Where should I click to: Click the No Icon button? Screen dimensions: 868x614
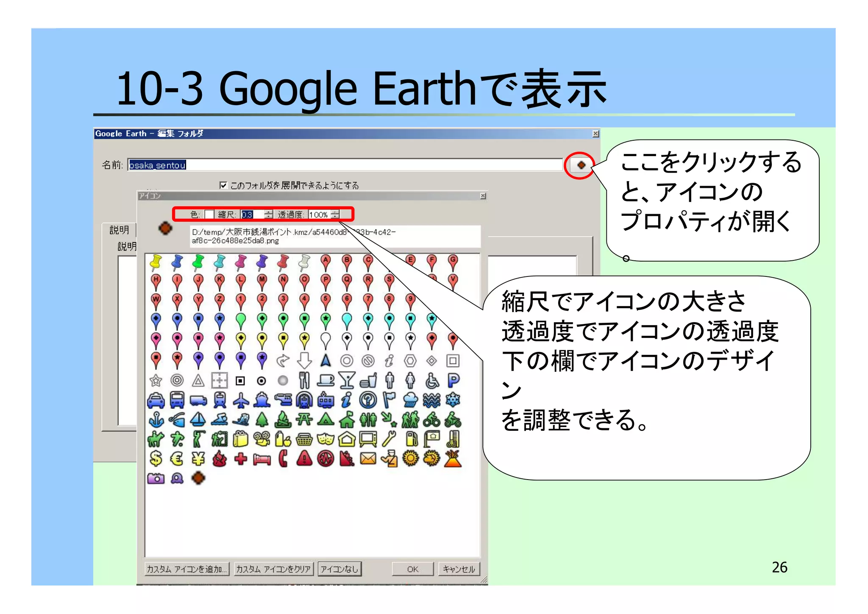pyautogui.click(x=339, y=569)
